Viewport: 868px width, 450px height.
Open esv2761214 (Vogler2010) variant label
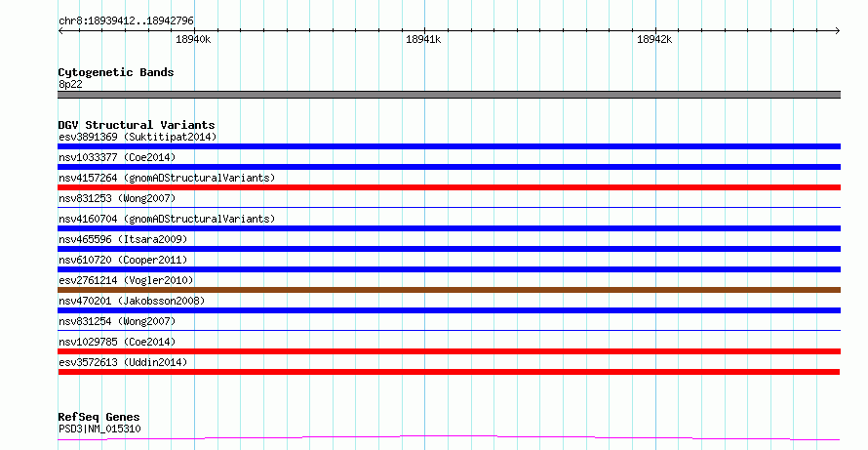[126, 280]
